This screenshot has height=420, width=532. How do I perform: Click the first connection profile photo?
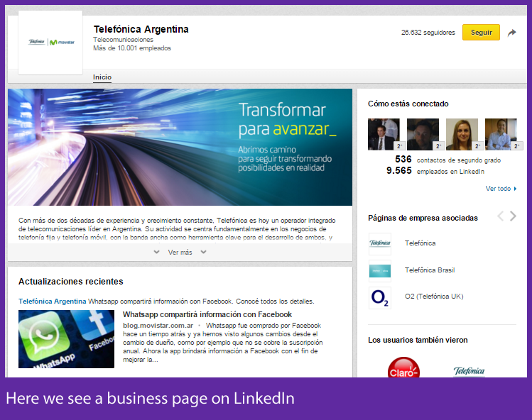point(384,133)
